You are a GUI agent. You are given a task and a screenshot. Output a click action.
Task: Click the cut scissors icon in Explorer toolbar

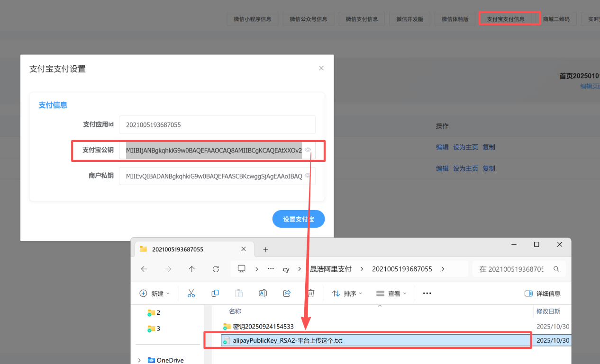coord(191,293)
